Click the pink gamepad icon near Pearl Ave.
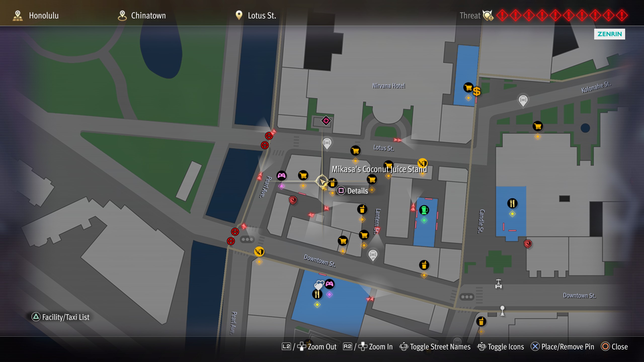 [281, 175]
